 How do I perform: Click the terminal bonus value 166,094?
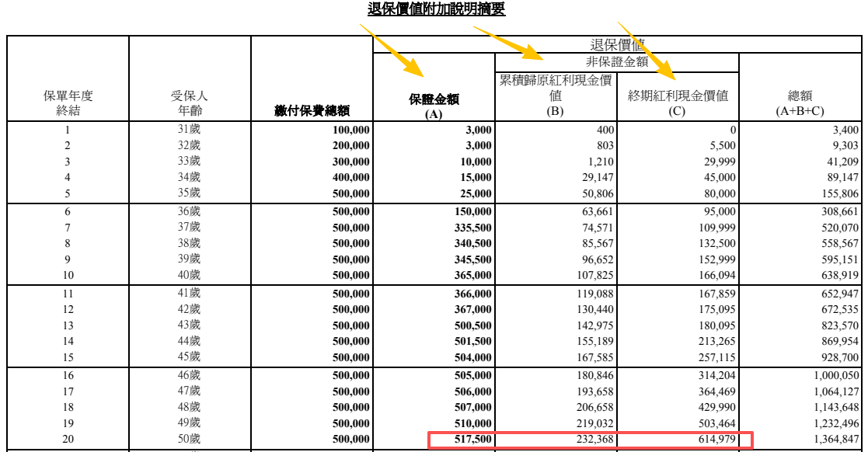pos(717,275)
